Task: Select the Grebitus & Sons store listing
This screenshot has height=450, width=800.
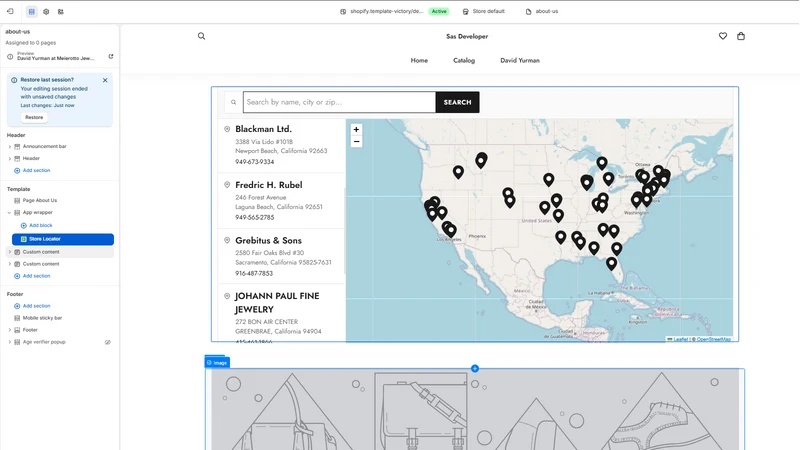Action: pos(282,257)
